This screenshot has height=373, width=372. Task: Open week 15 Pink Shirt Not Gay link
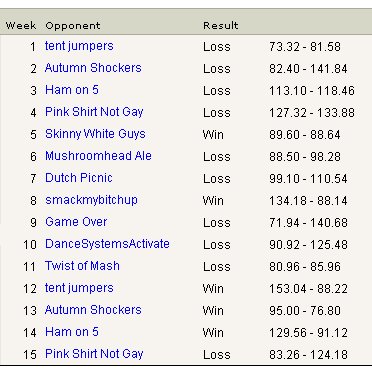point(94,354)
